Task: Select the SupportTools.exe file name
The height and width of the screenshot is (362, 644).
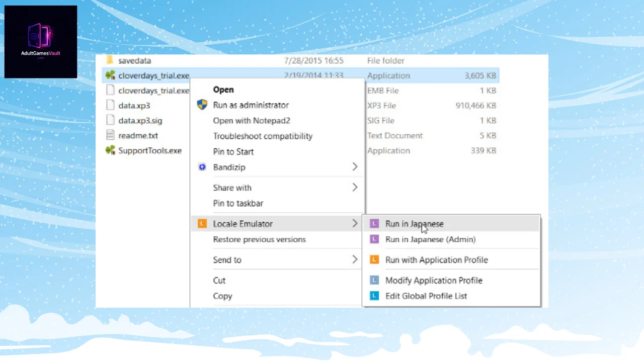Action: [x=150, y=150]
